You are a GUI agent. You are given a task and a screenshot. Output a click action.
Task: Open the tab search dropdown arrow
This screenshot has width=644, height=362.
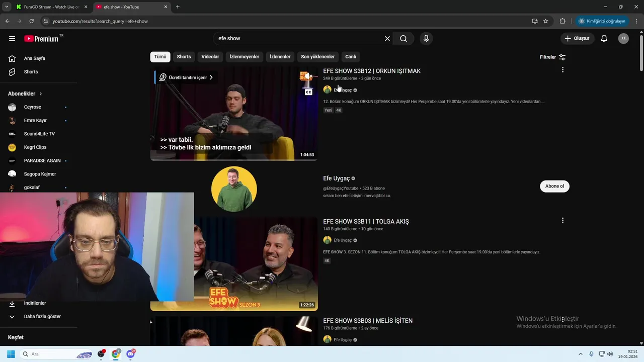tap(7, 7)
